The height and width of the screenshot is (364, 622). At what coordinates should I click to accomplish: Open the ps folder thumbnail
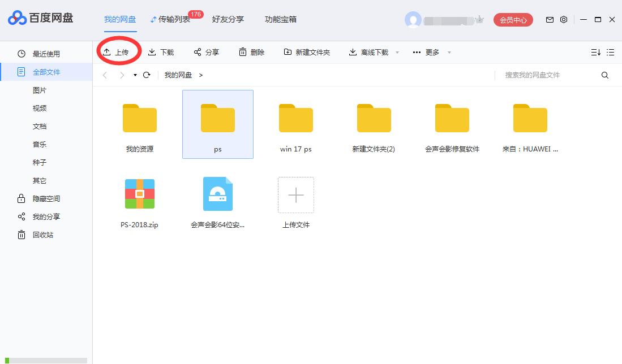coord(217,119)
